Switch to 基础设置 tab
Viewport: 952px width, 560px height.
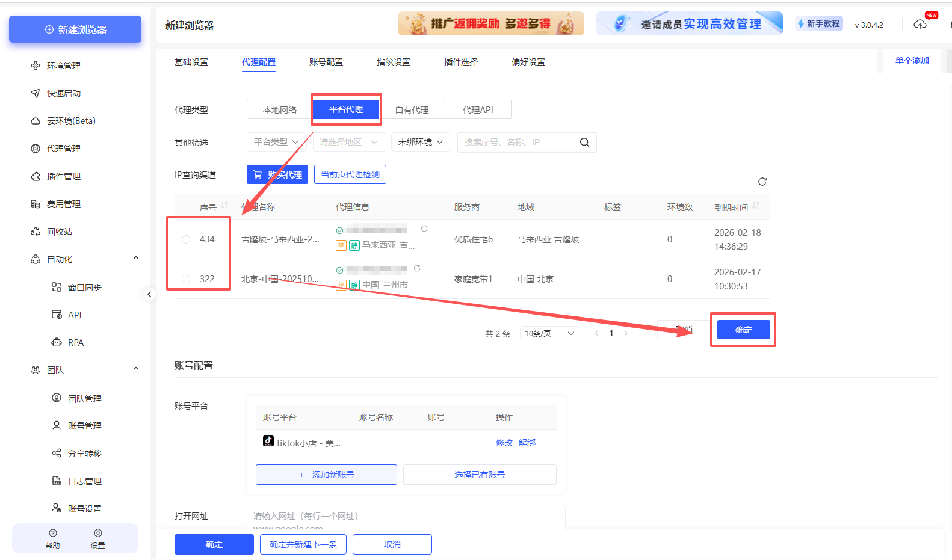click(x=191, y=62)
